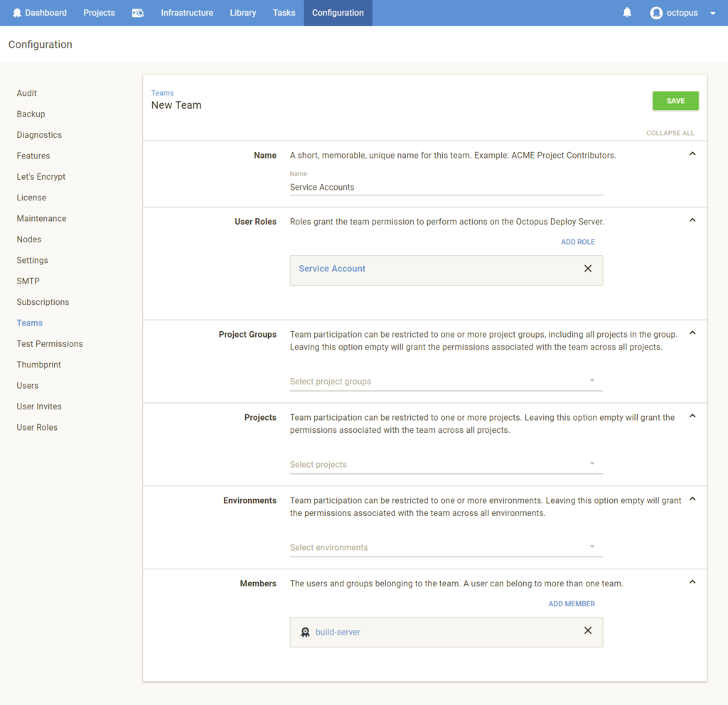Expand the user account menu arrow beside octopus

[713, 13]
